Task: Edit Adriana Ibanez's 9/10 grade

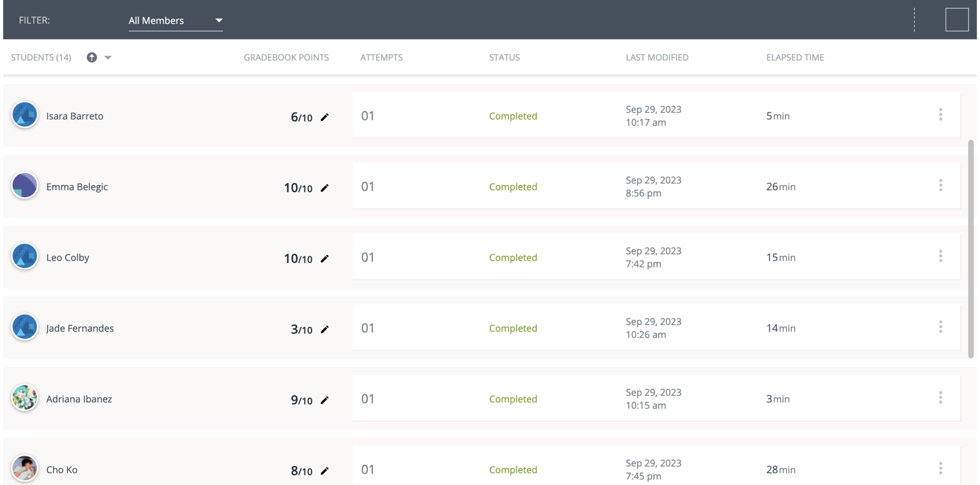Action: [324, 400]
